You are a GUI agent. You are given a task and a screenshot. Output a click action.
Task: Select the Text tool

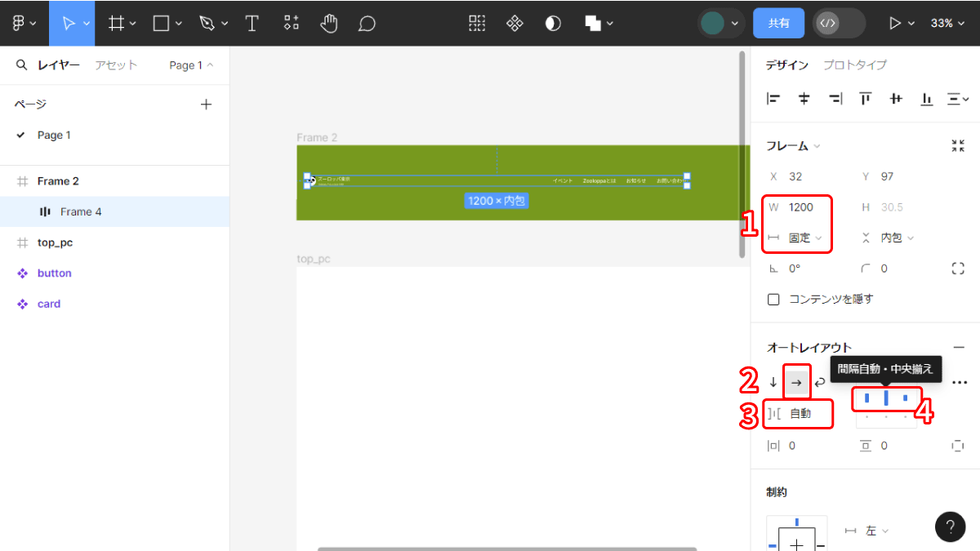pos(252,23)
